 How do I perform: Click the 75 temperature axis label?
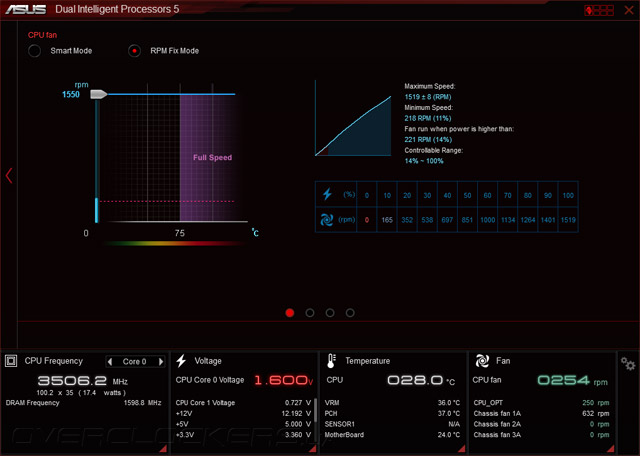click(x=180, y=233)
